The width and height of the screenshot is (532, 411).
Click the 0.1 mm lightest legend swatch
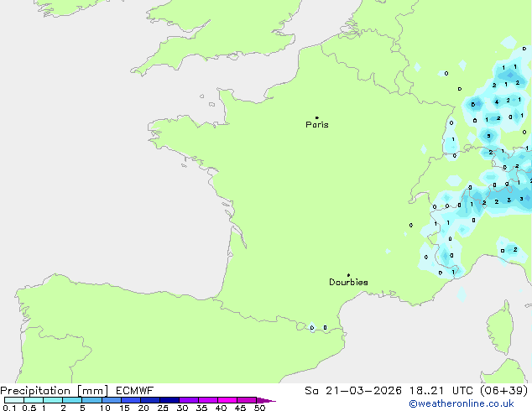(13, 400)
